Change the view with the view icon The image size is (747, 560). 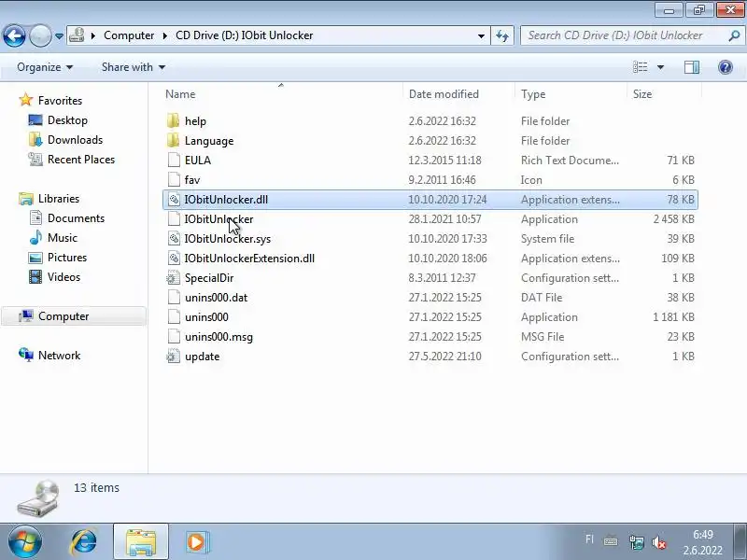point(641,67)
